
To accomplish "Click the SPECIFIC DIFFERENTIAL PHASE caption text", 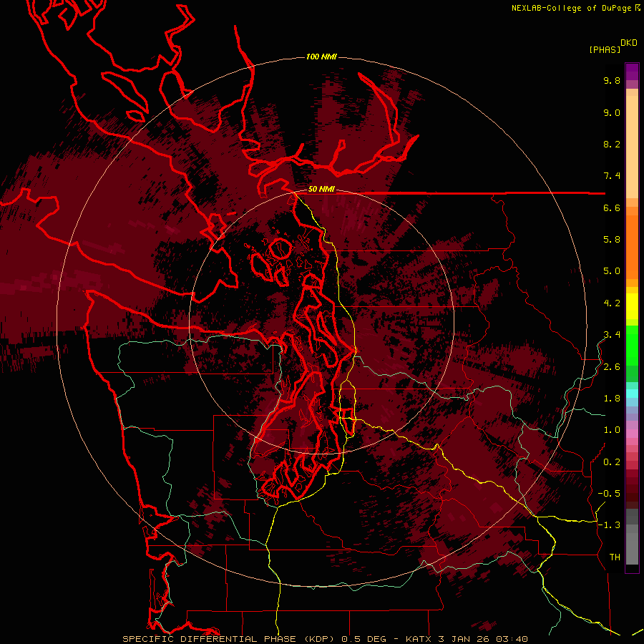I will click(209, 639).
